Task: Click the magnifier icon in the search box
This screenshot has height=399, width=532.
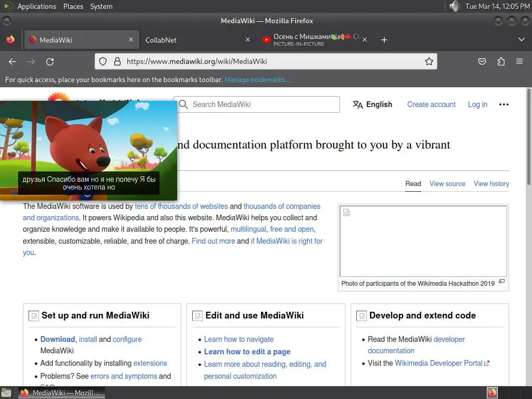Action: tap(183, 104)
